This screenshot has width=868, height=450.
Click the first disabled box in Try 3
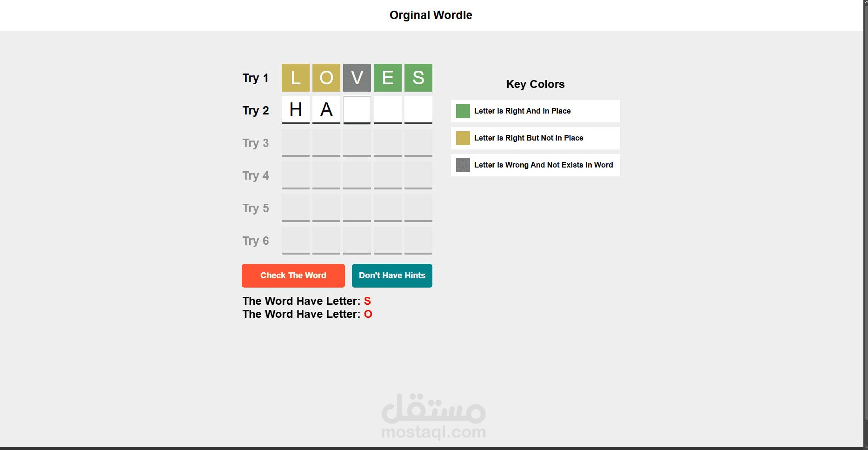pyautogui.click(x=295, y=142)
